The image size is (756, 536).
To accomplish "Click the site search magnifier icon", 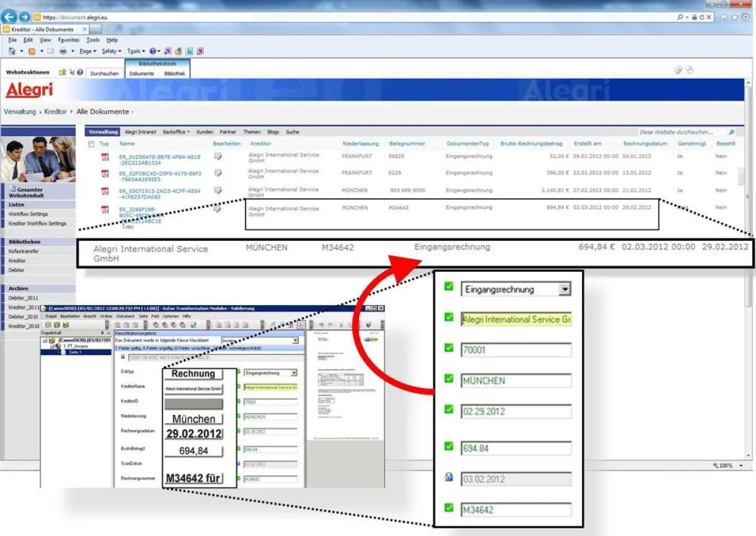I will [x=731, y=132].
